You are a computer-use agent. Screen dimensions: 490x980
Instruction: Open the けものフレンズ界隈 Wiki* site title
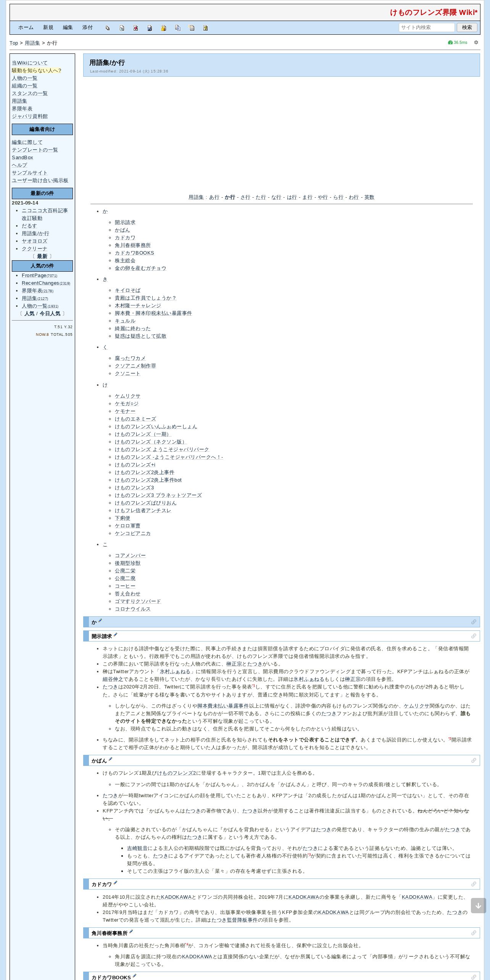click(434, 13)
